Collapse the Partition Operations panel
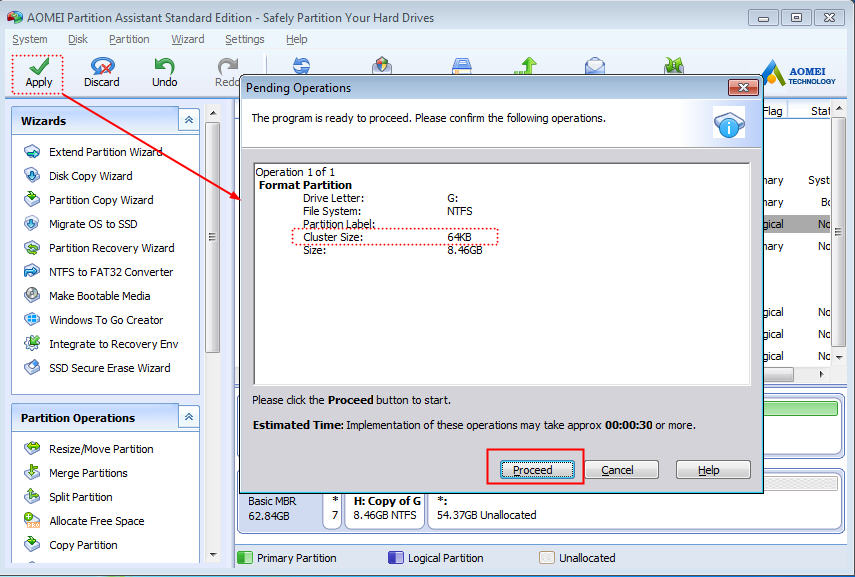 tap(188, 417)
